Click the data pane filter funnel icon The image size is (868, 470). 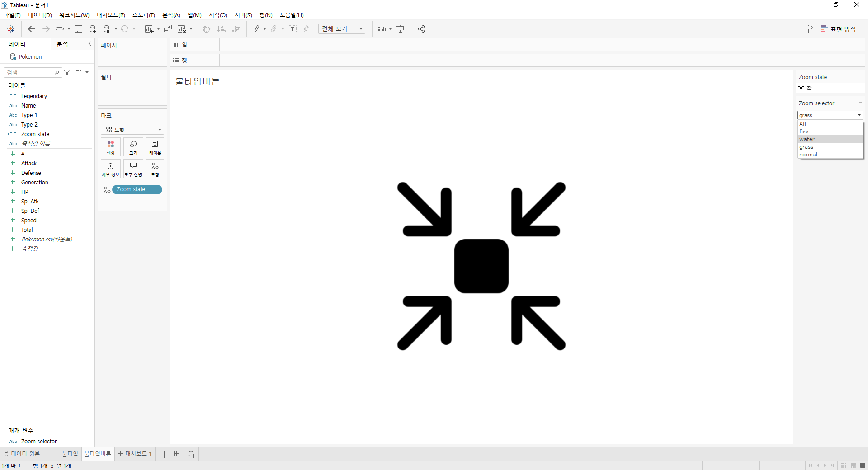pyautogui.click(x=67, y=72)
